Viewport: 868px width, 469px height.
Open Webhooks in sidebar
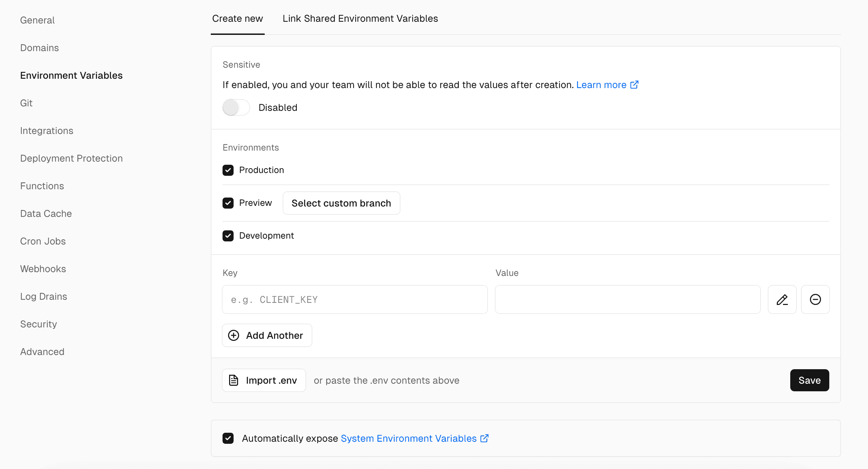pyautogui.click(x=43, y=269)
